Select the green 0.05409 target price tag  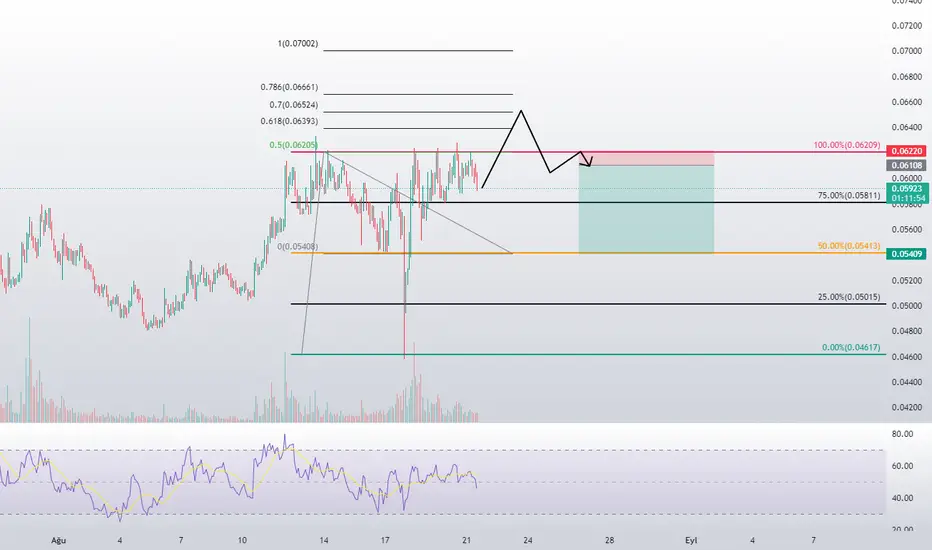906,254
